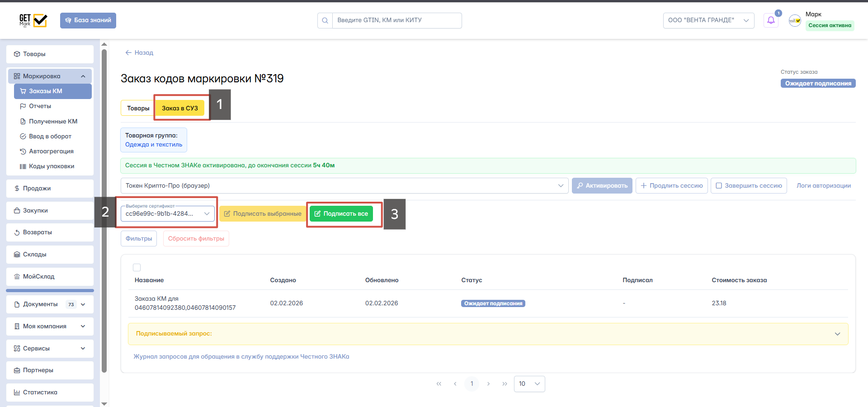Open the Возвраты section
Image resolution: width=868 pixels, height=407 pixels.
pos(50,232)
